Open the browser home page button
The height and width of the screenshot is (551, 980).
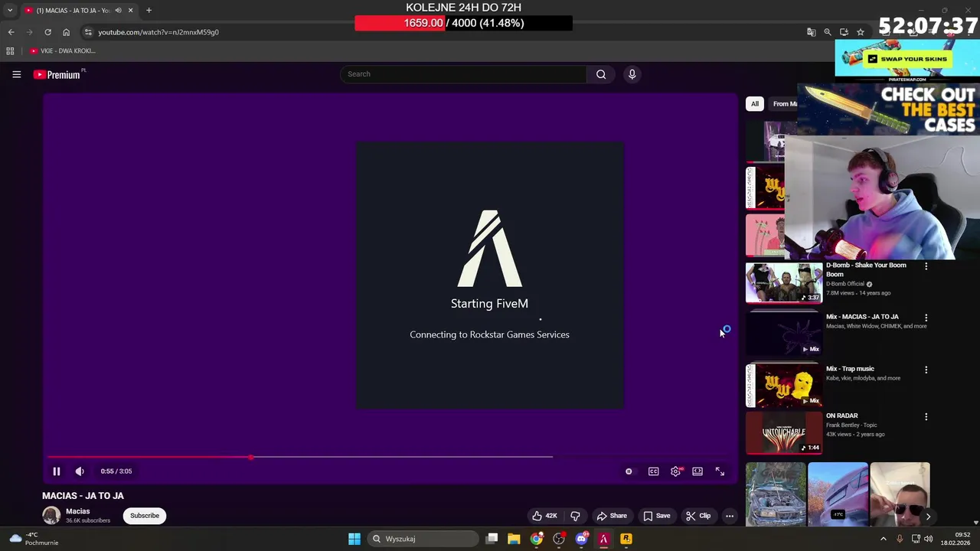point(66,32)
